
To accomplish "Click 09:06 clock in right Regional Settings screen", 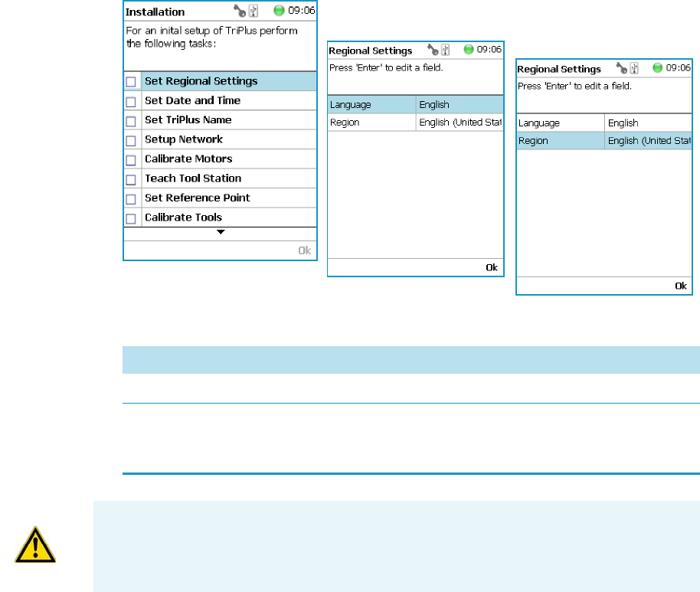I will coord(678,67).
